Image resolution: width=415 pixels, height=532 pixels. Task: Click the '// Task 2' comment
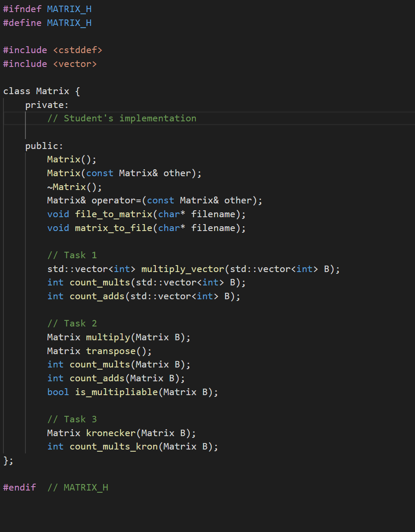click(x=72, y=323)
